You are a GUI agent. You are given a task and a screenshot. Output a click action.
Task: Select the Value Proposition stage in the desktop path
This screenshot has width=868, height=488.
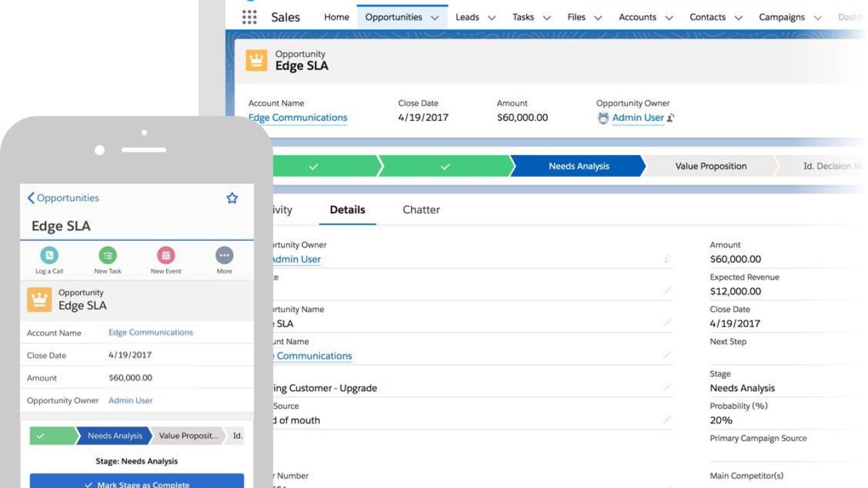coord(711,166)
